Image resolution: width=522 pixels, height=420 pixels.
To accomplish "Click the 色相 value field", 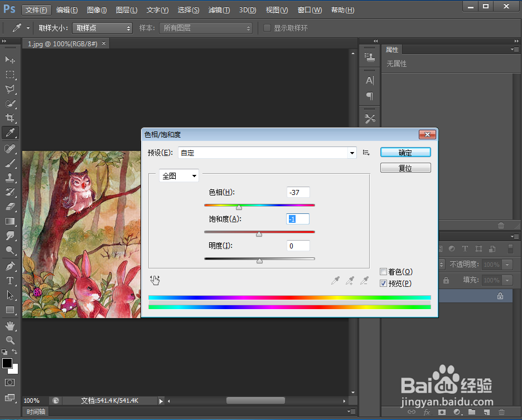I will point(298,192).
